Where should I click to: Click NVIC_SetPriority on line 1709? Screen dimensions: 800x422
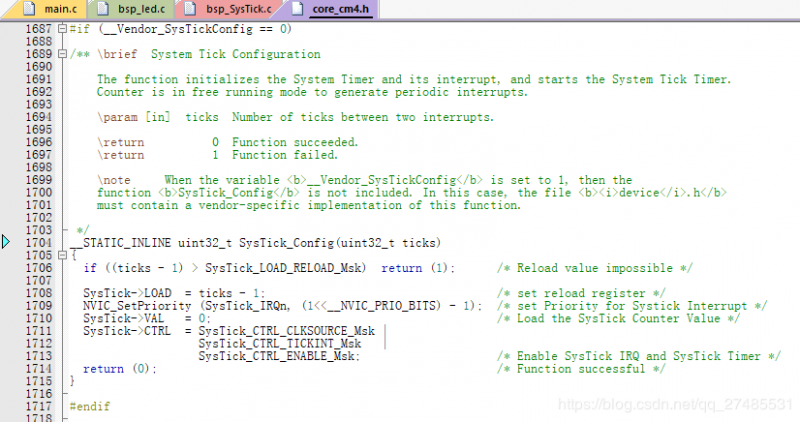[x=137, y=306]
